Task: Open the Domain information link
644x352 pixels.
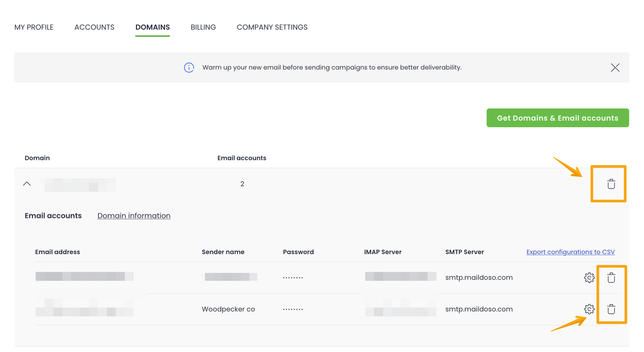Action: [134, 216]
